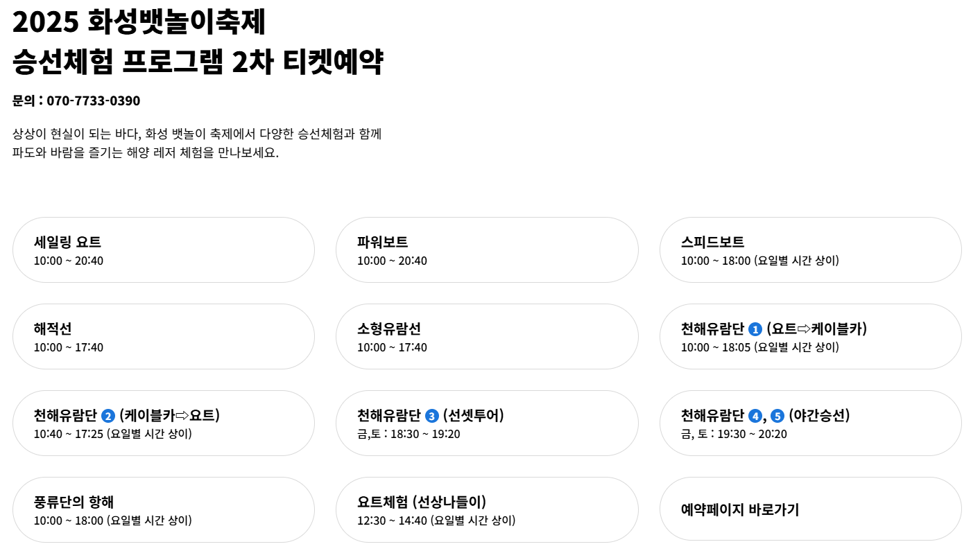
Task: Open the 요트체험 선상나들이 card
Action: click(488, 509)
